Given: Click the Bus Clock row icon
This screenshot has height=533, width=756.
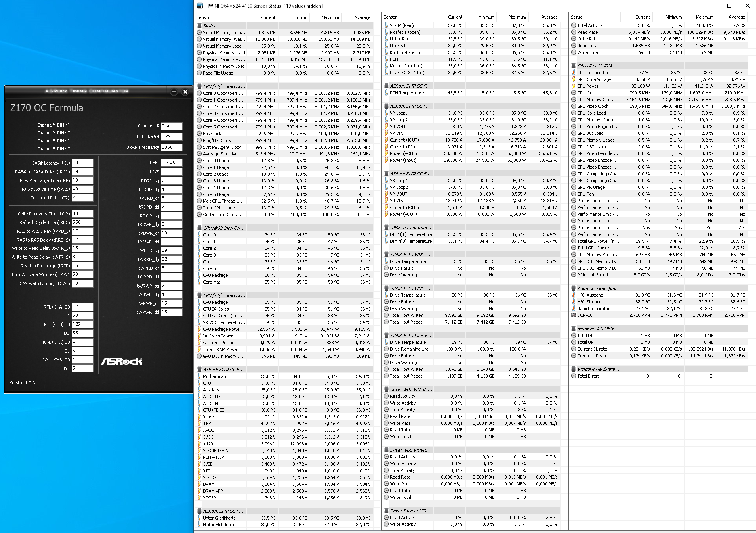Looking at the screenshot, I should (x=199, y=134).
